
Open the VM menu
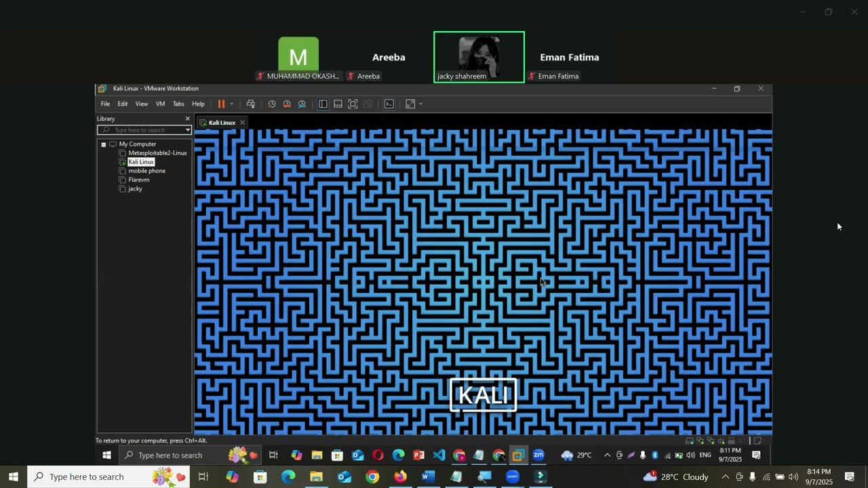pyautogui.click(x=160, y=104)
